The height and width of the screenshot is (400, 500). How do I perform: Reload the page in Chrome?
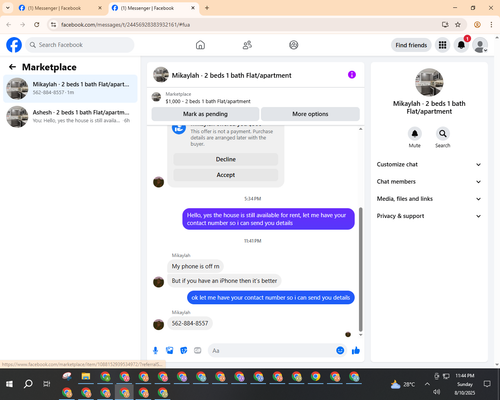pos(37,25)
